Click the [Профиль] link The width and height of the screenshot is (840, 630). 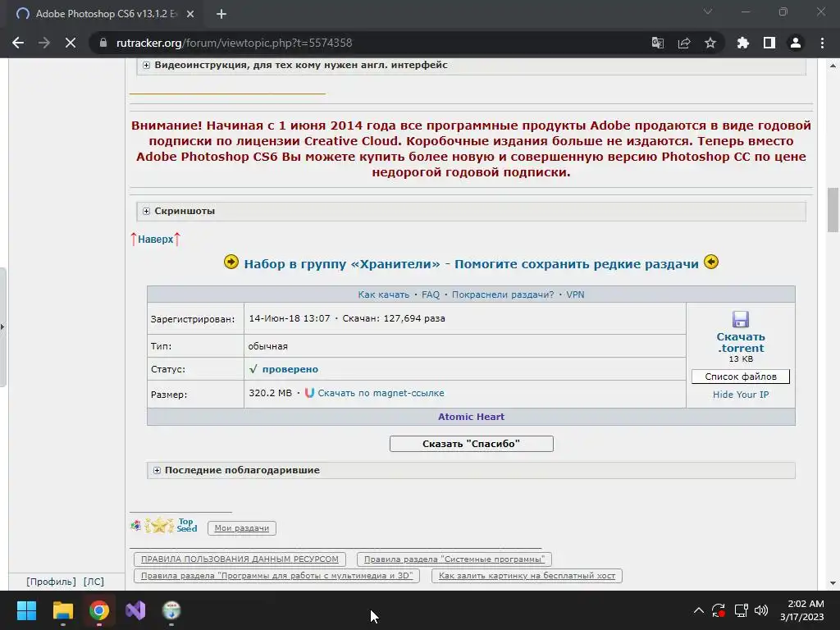tap(51, 582)
